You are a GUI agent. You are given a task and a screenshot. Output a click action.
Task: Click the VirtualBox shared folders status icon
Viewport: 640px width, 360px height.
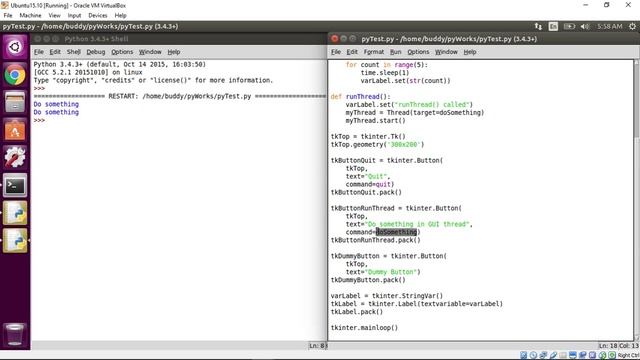click(x=563, y=355)
